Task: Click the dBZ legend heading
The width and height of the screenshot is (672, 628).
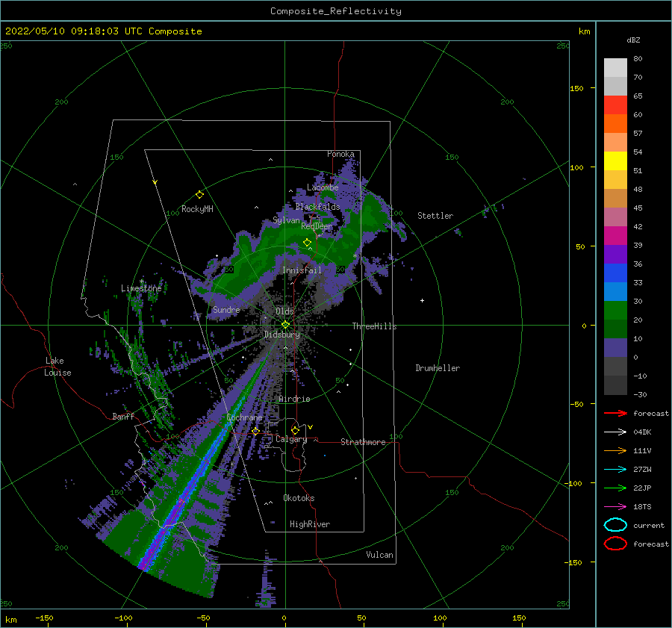Action: click(x=633, y=40)
